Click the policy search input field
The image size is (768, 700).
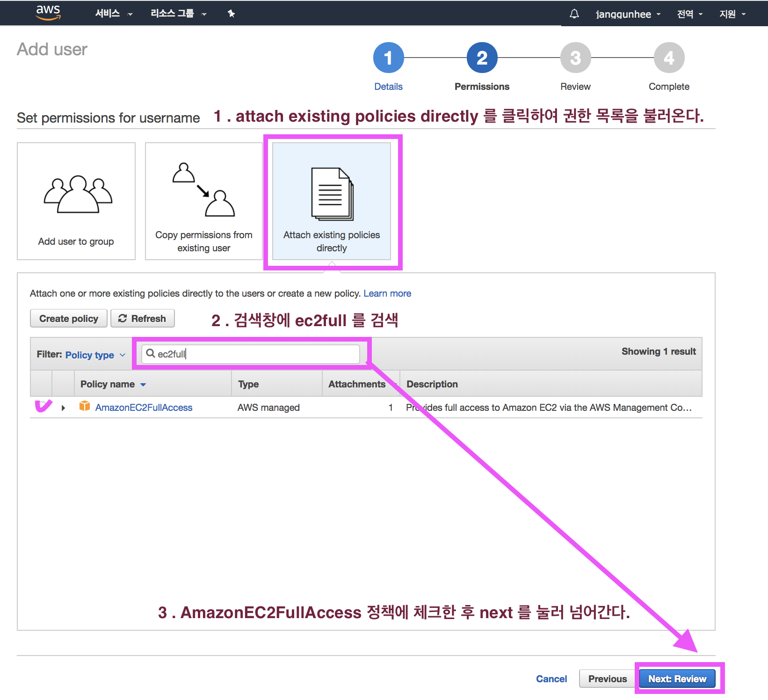point(251,354)
